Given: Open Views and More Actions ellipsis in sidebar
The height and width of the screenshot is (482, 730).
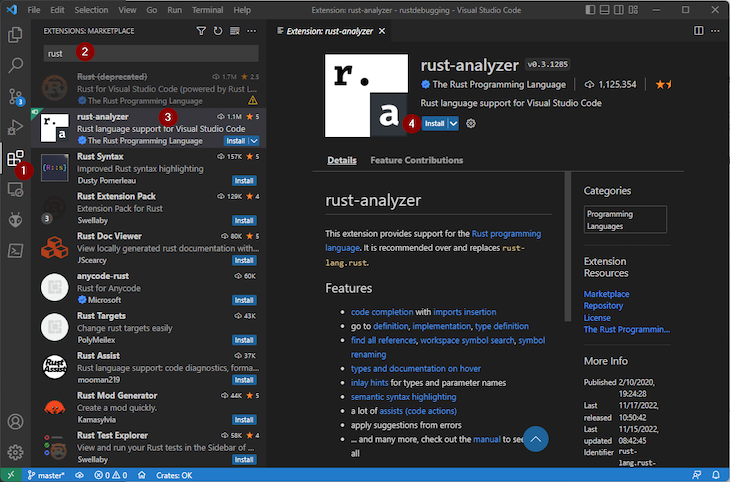Looking at the screenshot, I should point(251,31).
